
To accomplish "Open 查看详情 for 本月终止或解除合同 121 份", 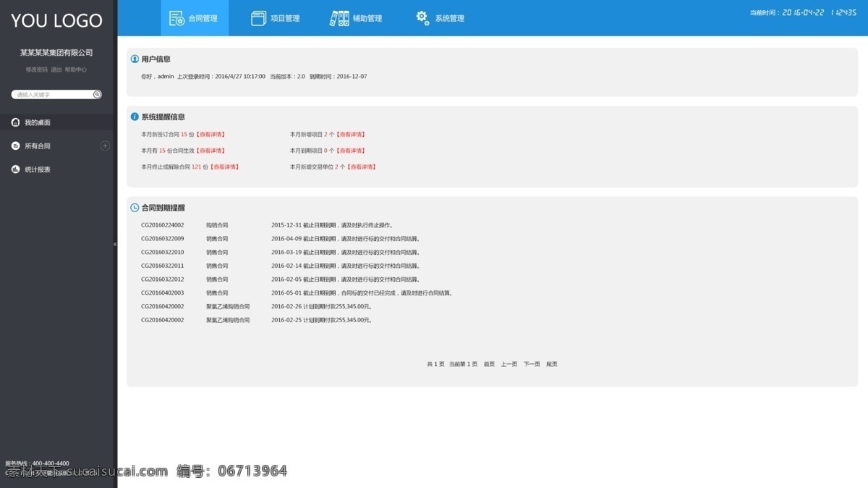I will (x=224, y=167).
